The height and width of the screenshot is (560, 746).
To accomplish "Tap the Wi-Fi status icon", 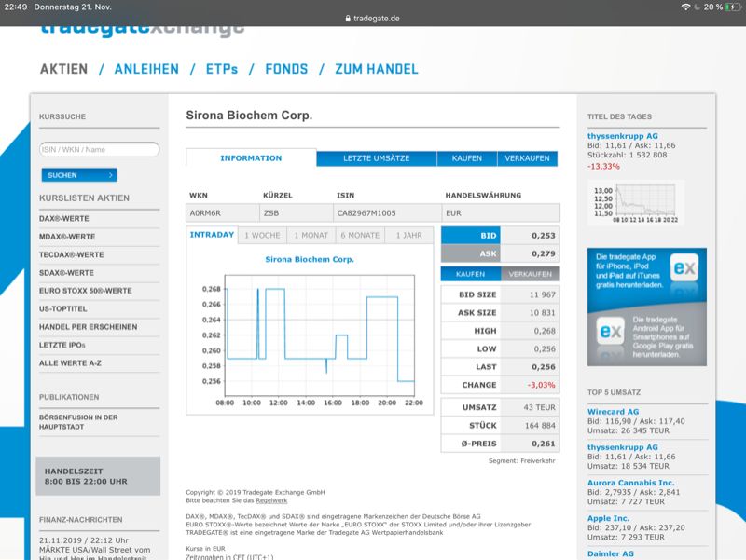I will pyautogui.click(x=685, y=7).
